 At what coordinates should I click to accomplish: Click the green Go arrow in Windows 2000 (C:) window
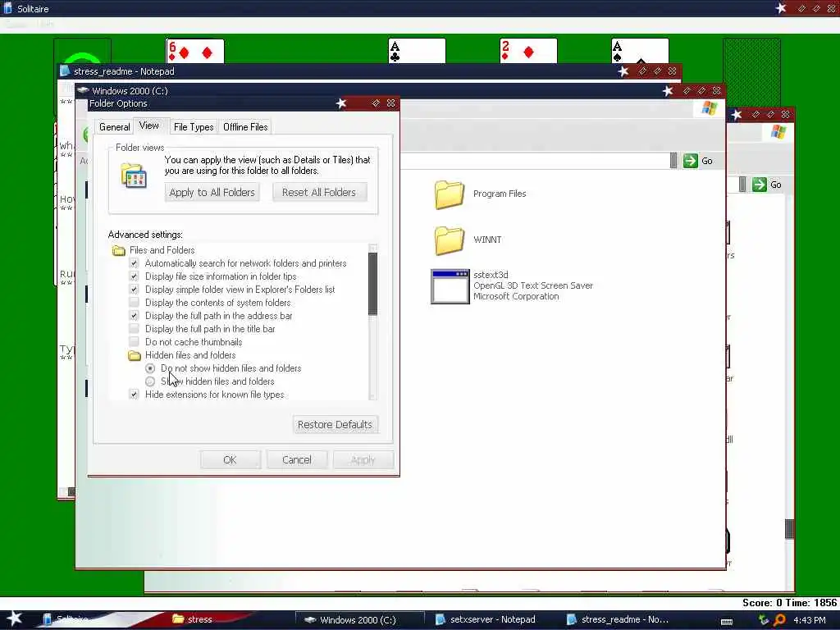(691, 161)
